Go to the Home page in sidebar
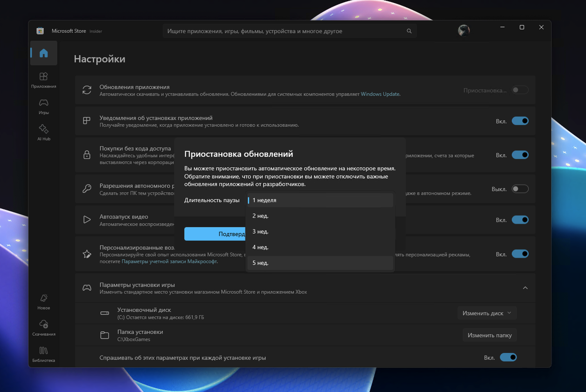586x392 pixels. tap(44, 53)
